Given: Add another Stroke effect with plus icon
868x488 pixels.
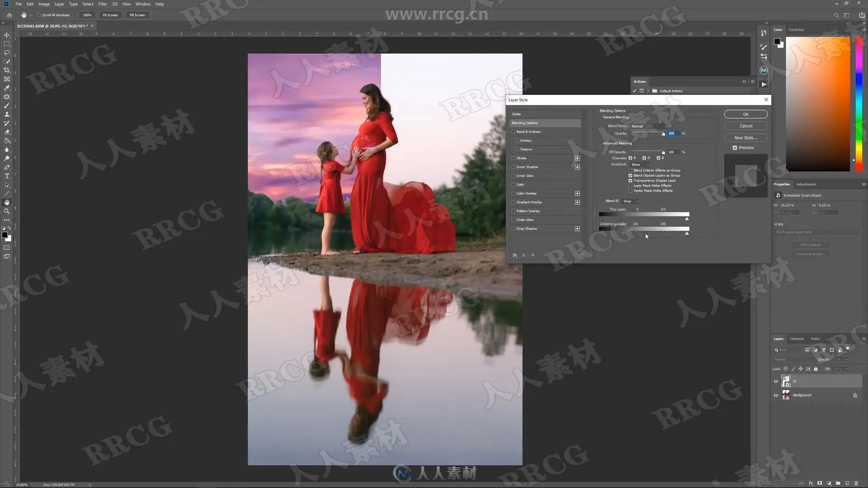Looking at the screenshot, I should coord(577,158).
